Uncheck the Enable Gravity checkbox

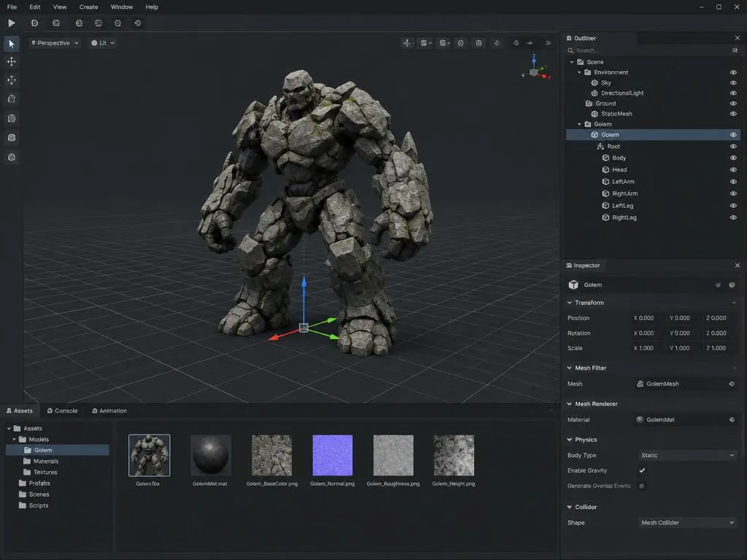pos(642,470)
